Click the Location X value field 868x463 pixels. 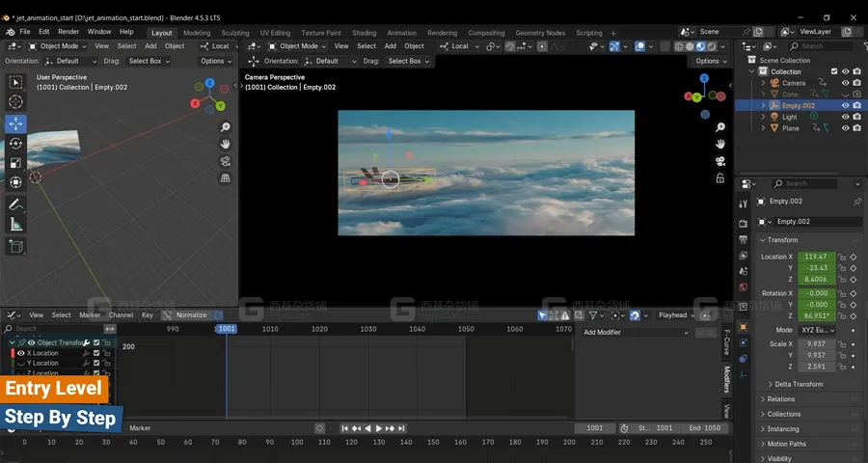[x=818, y=257]
